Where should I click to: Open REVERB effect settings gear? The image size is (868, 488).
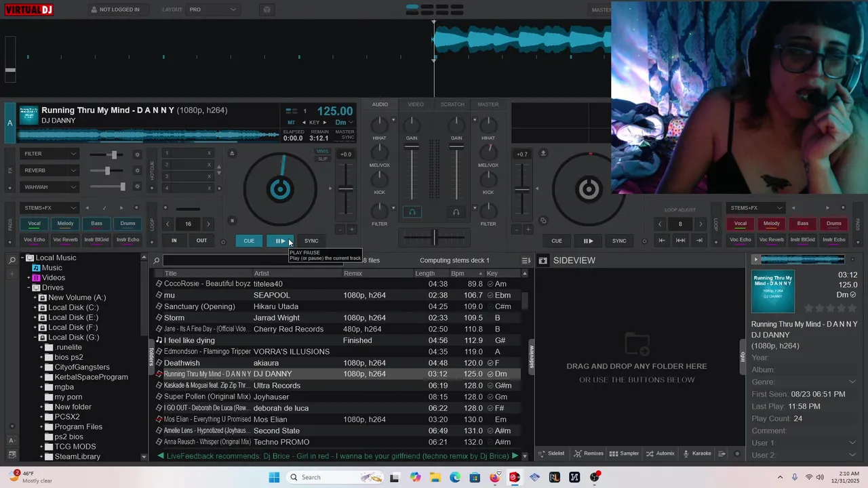pos(137,171)
